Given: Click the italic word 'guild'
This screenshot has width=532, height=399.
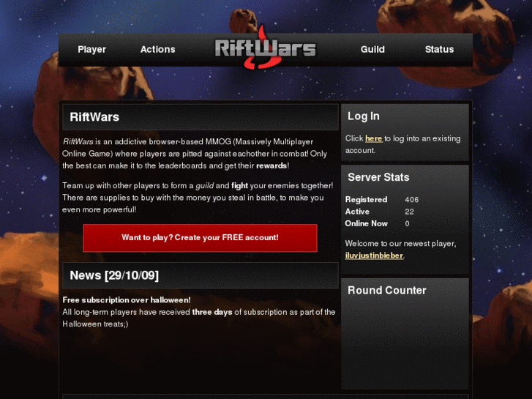Looking at the screenshot, I should click(205, 186).
